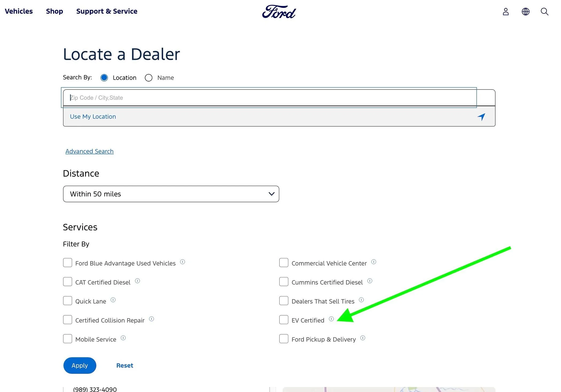Open the site search magnifier icon
This screenshot has height=392, width=561.
(544, 11)
